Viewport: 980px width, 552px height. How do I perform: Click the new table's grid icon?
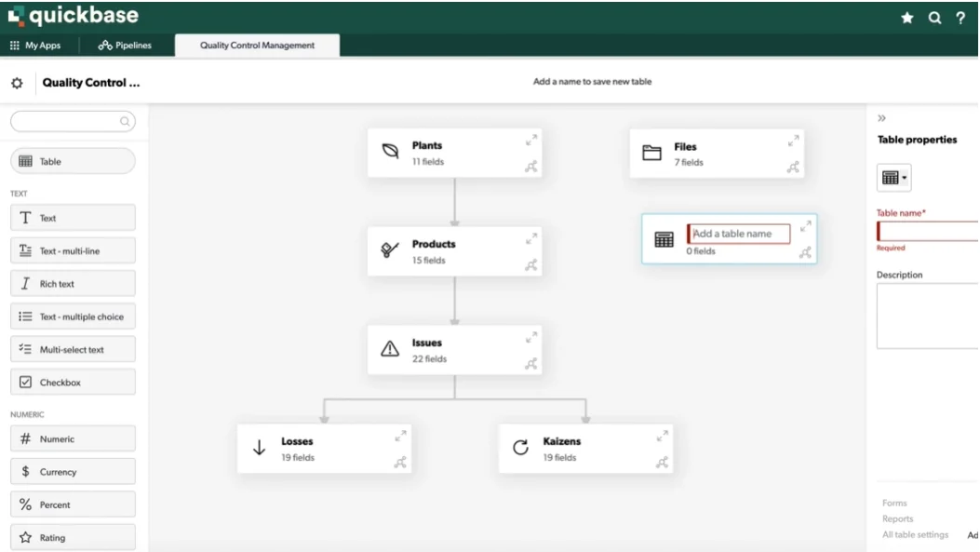click(664, 239)
